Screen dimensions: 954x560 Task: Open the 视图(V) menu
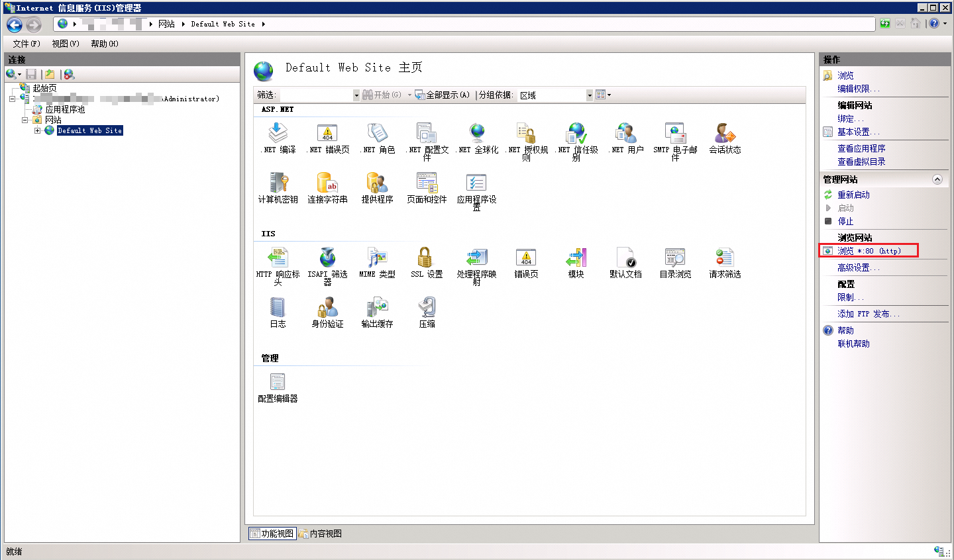pos(66,44)
